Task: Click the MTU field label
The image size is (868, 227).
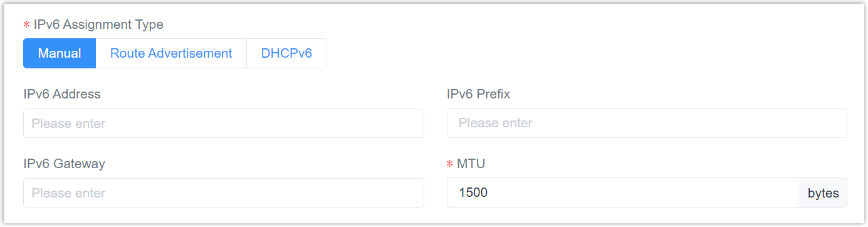Action: 471,164
